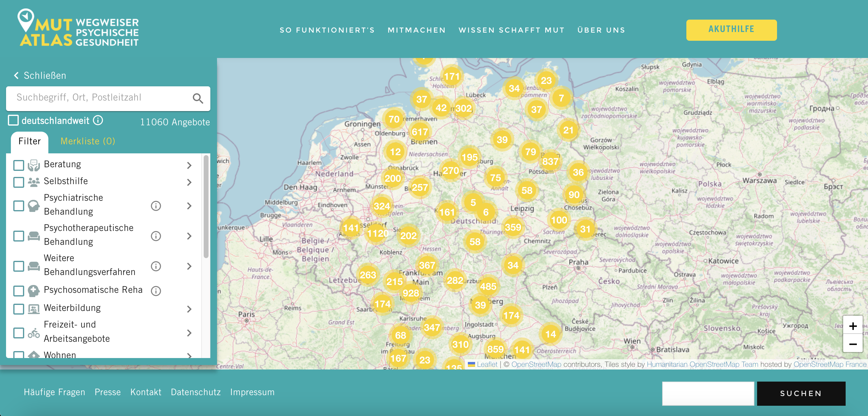
Task: Check the Weitere Behandlungsverfahren filter
Action: click(18, 266)
